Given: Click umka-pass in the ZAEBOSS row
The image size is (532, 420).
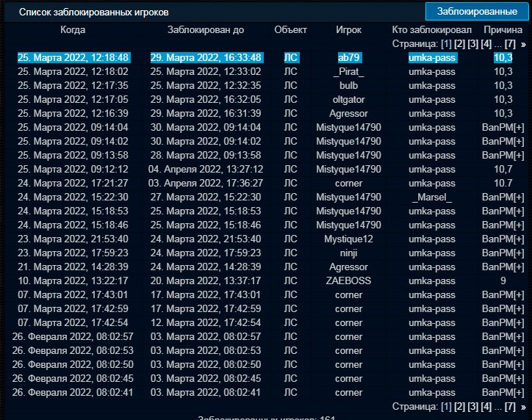Looking at the screenshot, I should coord(431,280).
